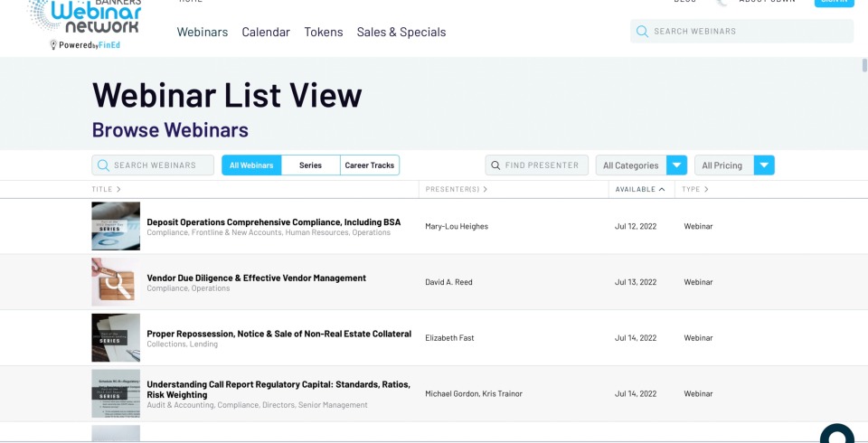Click the Browse Webinars subheading
This screenshot has width=868, height=443.
[170, 130]
